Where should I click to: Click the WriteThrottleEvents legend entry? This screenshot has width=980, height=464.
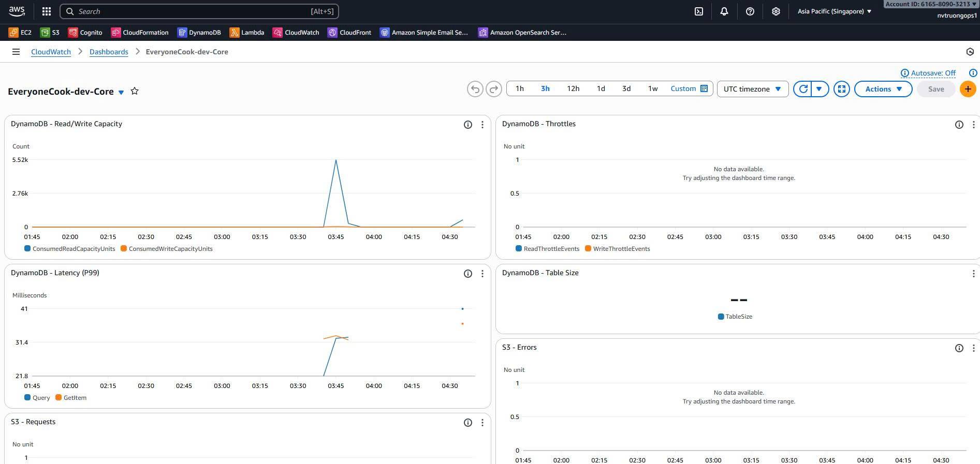point(618,249)
